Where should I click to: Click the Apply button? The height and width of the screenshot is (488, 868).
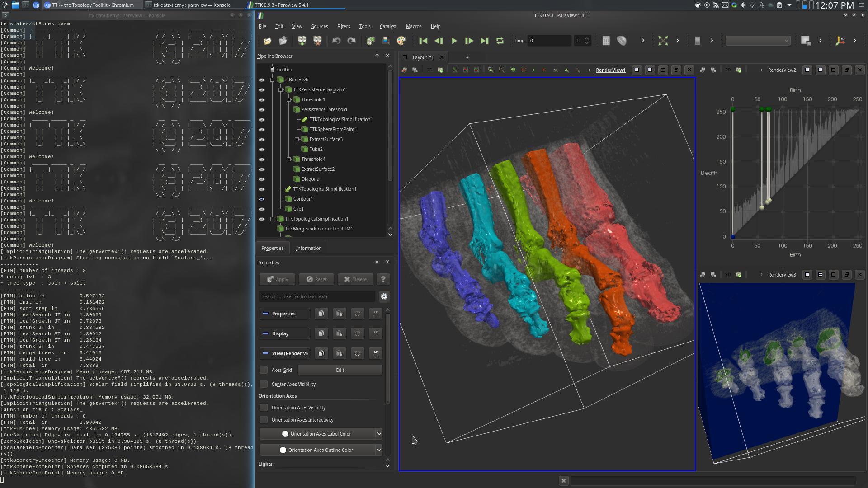click(277, 279)
